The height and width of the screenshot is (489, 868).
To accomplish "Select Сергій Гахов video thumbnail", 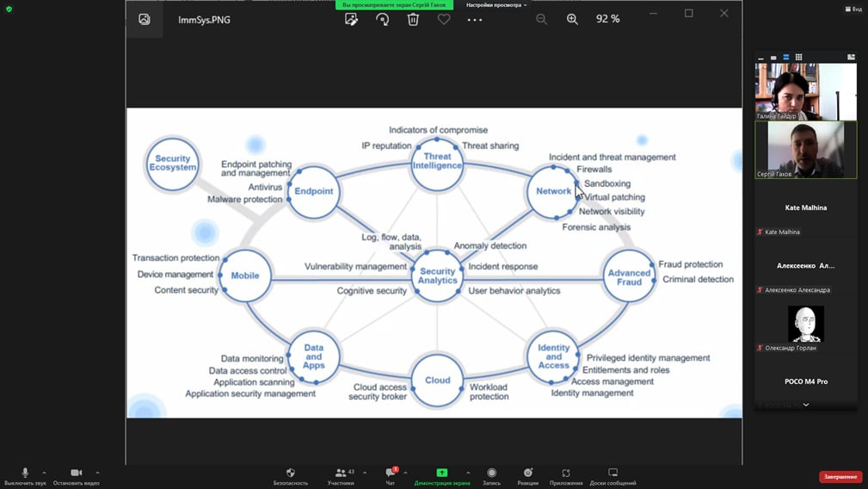I will click(805, 150).
